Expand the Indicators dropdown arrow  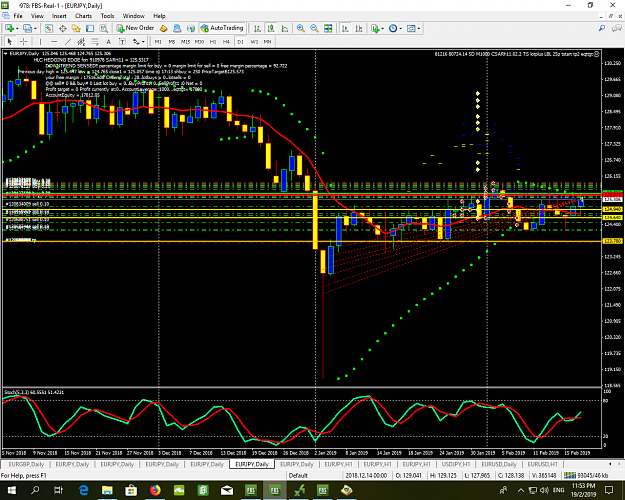(x=383, y=28)
